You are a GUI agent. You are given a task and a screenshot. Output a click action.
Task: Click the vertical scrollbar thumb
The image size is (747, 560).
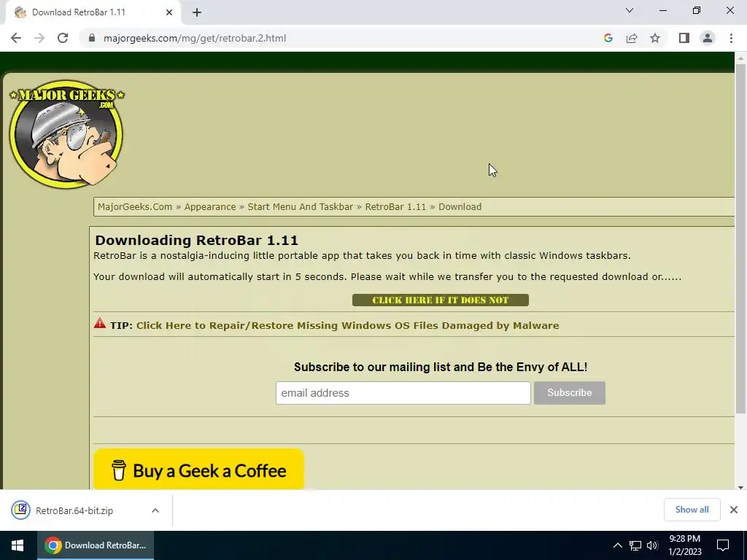click(740, 238)
